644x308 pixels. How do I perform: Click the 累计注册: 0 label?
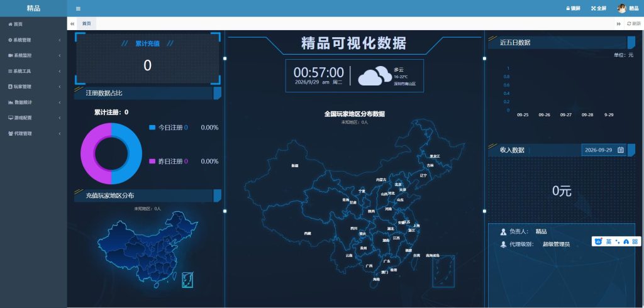(x=111, y=112)
